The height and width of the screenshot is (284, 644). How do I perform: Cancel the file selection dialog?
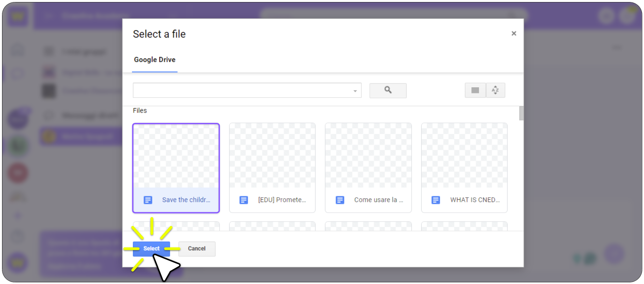point(197,249)
